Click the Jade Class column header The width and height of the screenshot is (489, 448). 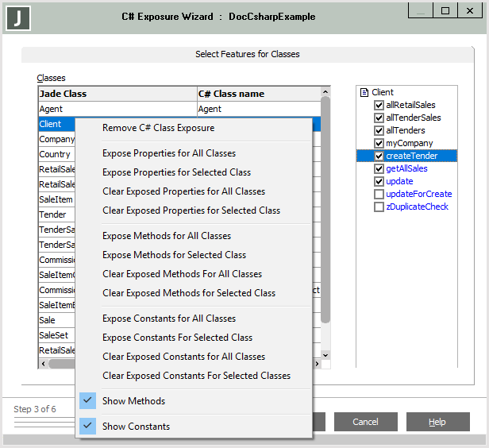click(x=117, y=94)
